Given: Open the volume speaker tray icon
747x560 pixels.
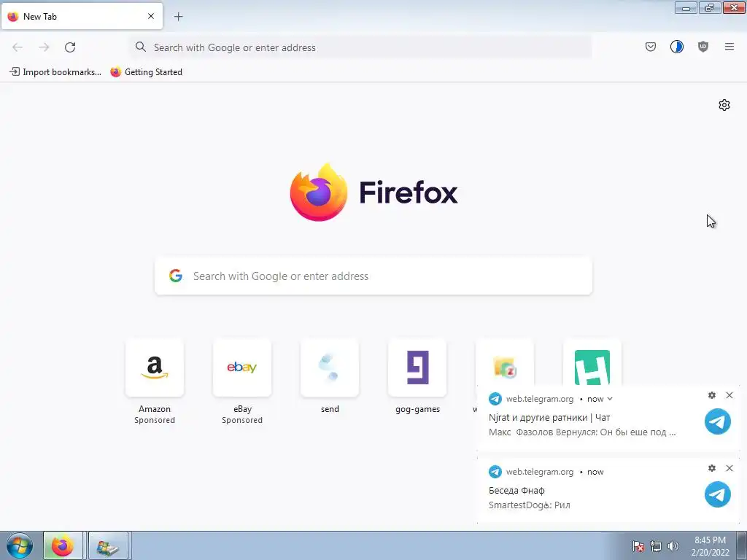Looking at the screenshot, I should point(673,546).
